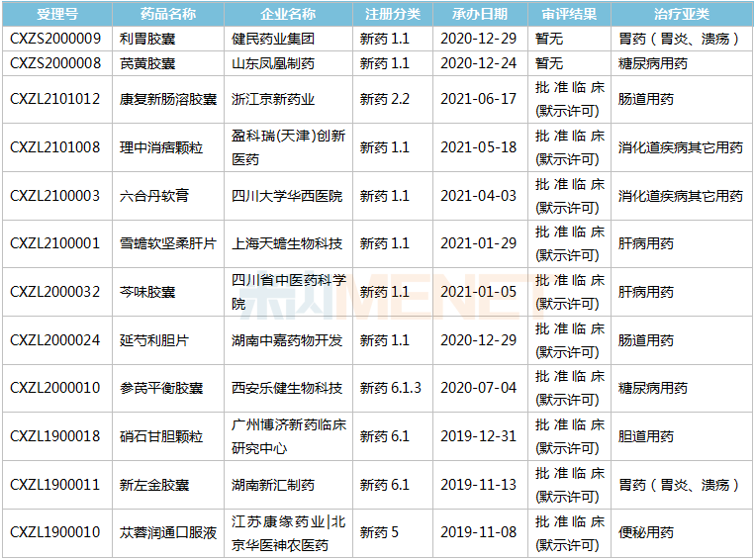This screenshot has width=755, height=560.
Task: Click classification 新药 5
Action: click(379, 532)
